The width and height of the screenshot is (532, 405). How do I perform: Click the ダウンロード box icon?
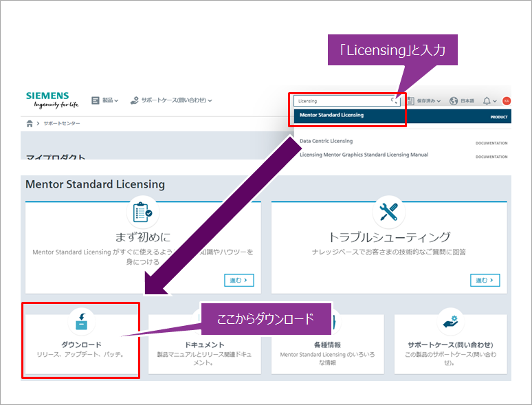[x=81, y=321]
